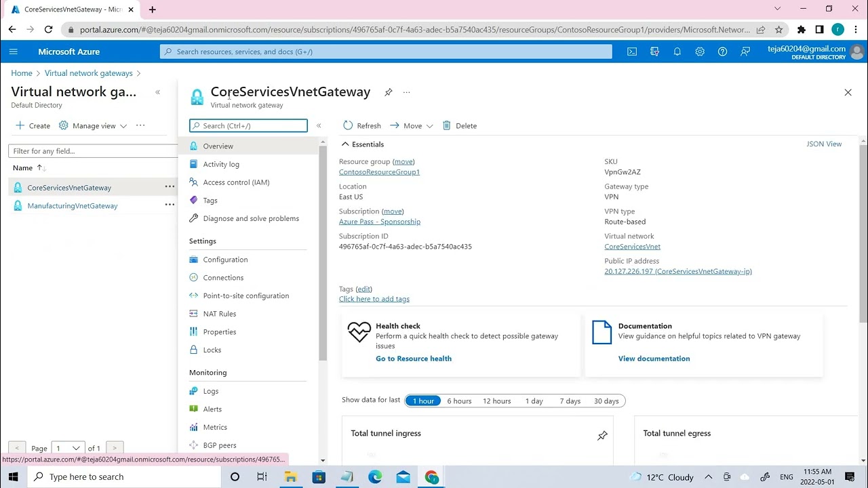Go to Resource health
The height and width of the screenshot is (488, 868).
point(414,359)
